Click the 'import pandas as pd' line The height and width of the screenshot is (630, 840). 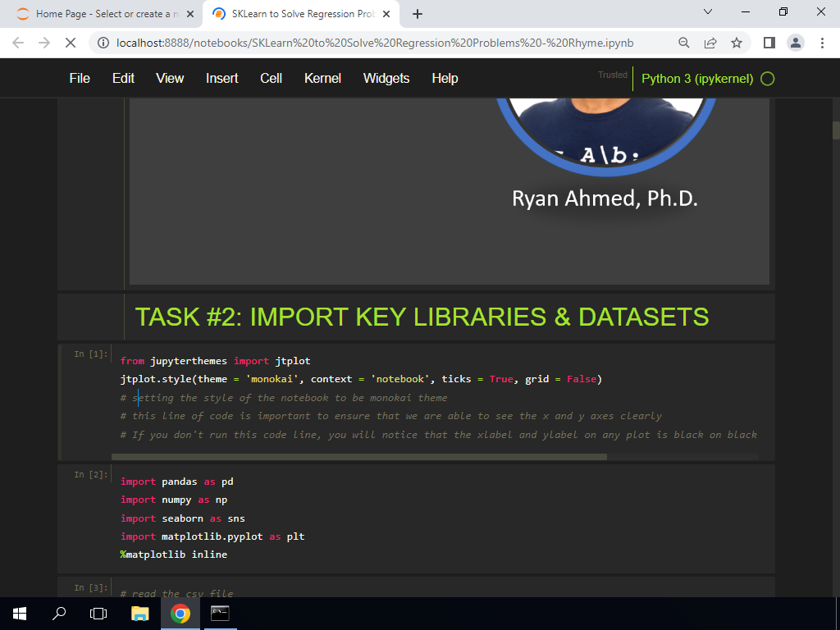pos(177,481)
